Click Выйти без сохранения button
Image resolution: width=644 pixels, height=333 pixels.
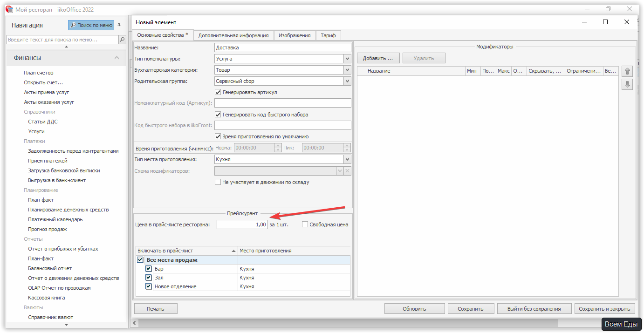(x=534, y=308)
